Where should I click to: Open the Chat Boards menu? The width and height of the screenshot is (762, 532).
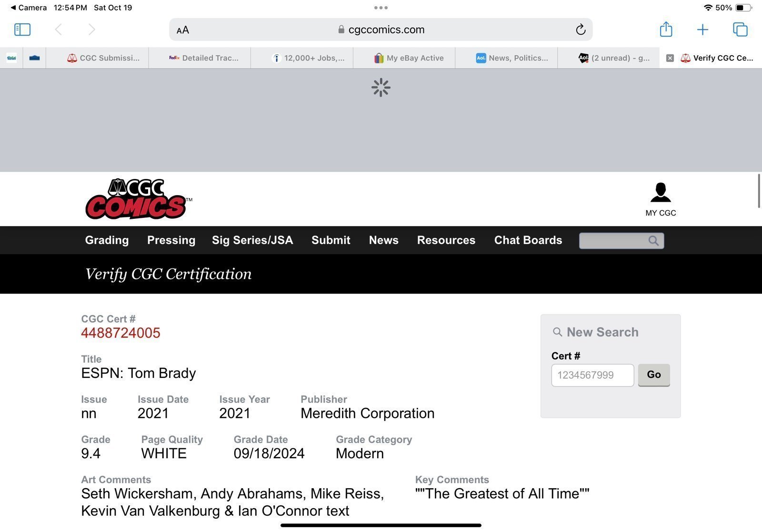pyautogui.click(x=528, y=240)
